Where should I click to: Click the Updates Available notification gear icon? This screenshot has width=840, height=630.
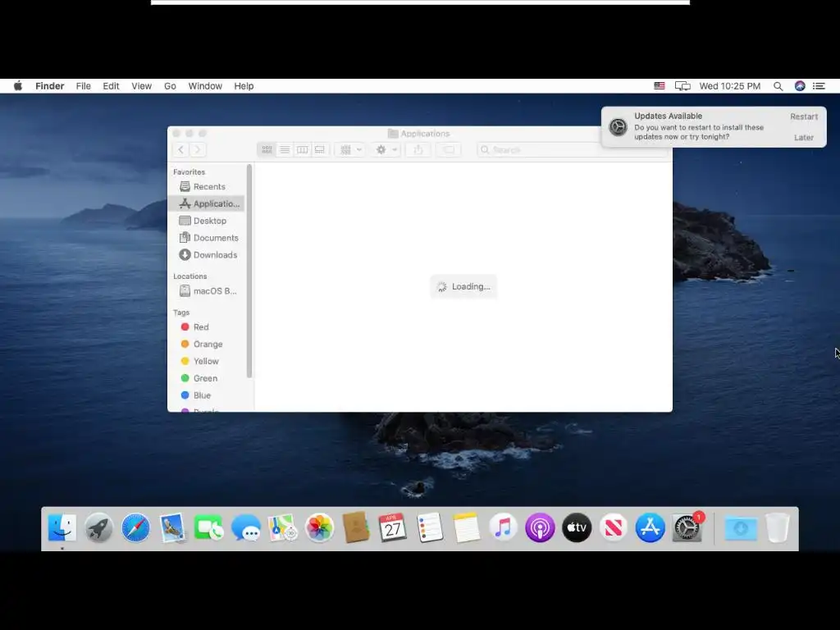click(x=618, y=127)
